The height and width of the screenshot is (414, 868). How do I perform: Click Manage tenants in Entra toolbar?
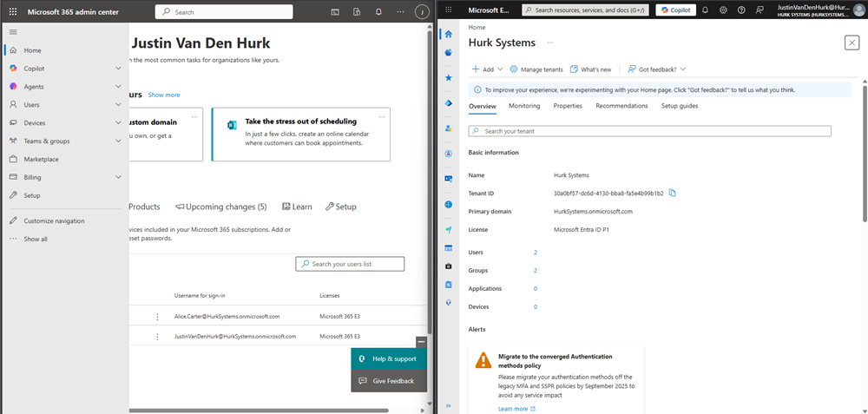tap(536, 69)
